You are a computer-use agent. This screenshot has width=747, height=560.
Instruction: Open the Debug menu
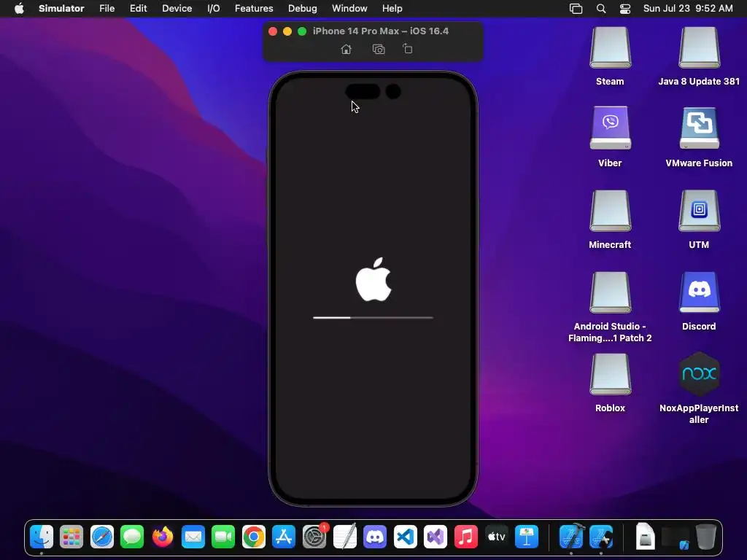tap(303, 8)
